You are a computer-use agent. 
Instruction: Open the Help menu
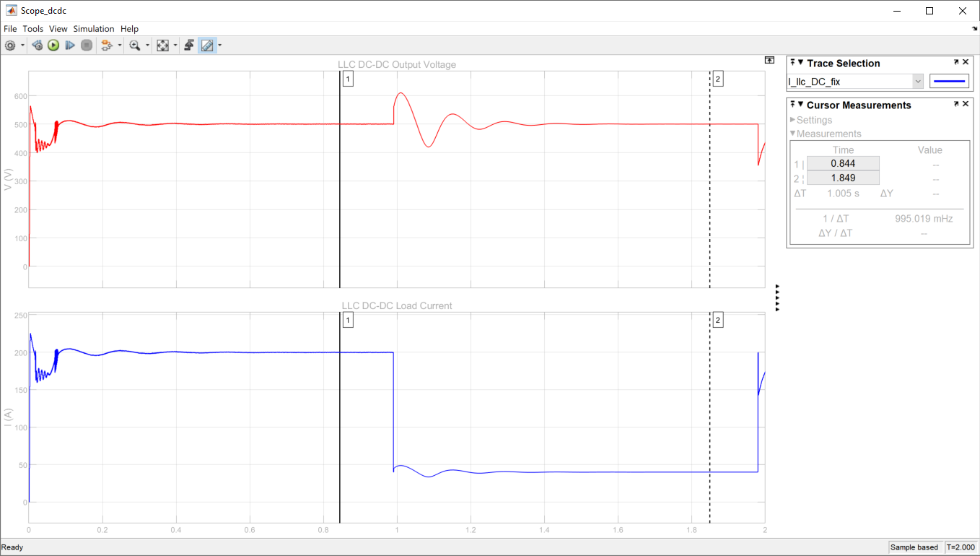coord(130,29)
